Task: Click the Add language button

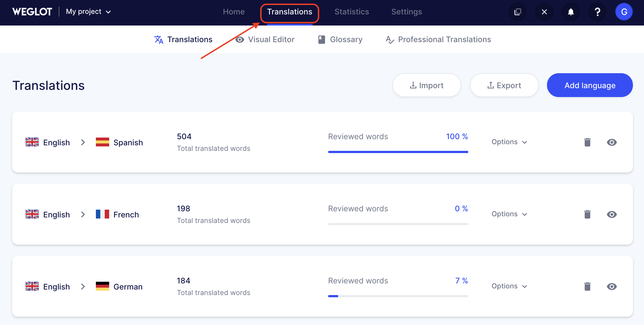Action: coord(590,85)
